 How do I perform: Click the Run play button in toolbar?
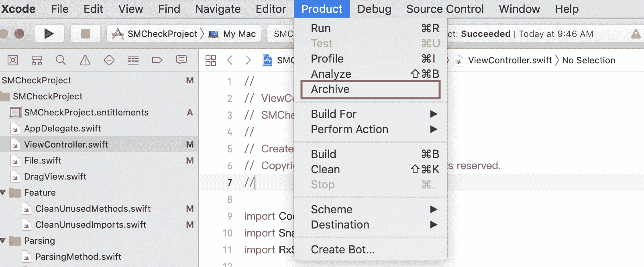coord(49,34)
